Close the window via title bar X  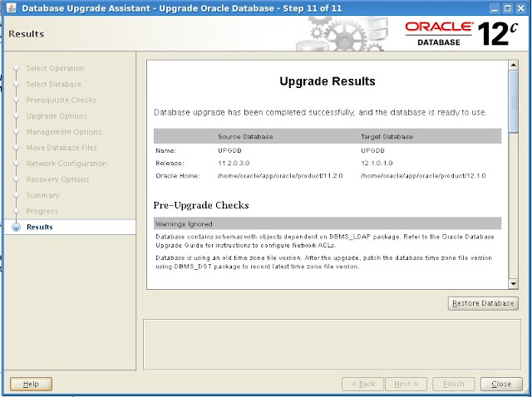tap(521, 8)
